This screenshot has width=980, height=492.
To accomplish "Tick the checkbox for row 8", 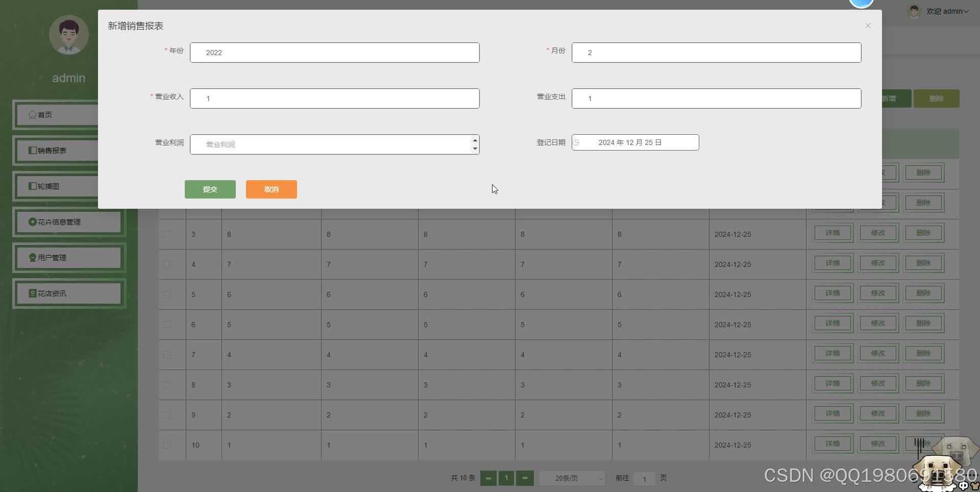I will pyautogui.click(x=167, y=385).
